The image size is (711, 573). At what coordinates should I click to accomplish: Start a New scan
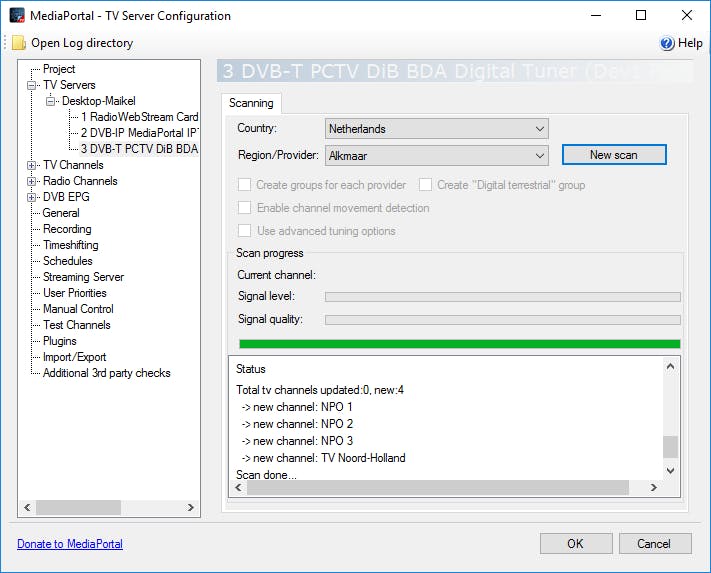point(614,155)
